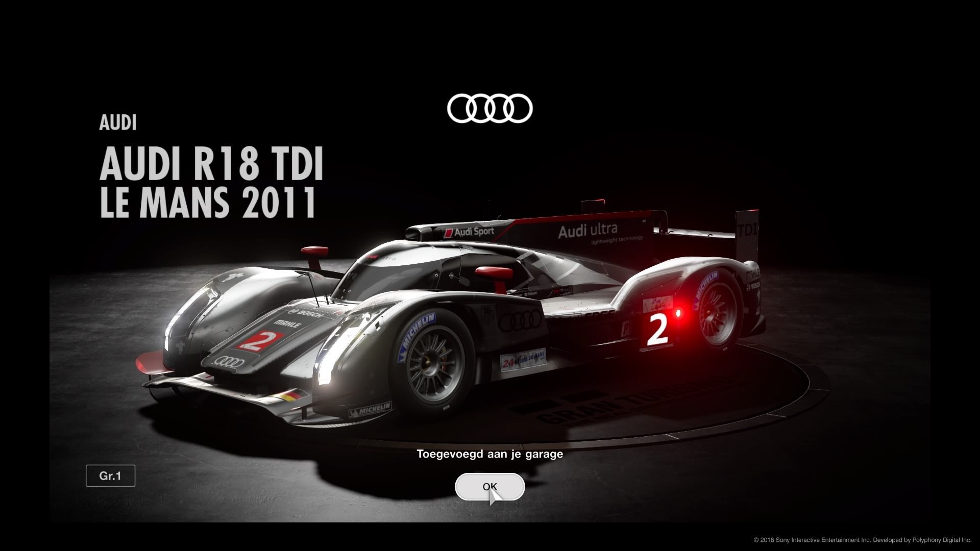
Task: Click the Gr.1 category badge
Action: click(110, 476)
